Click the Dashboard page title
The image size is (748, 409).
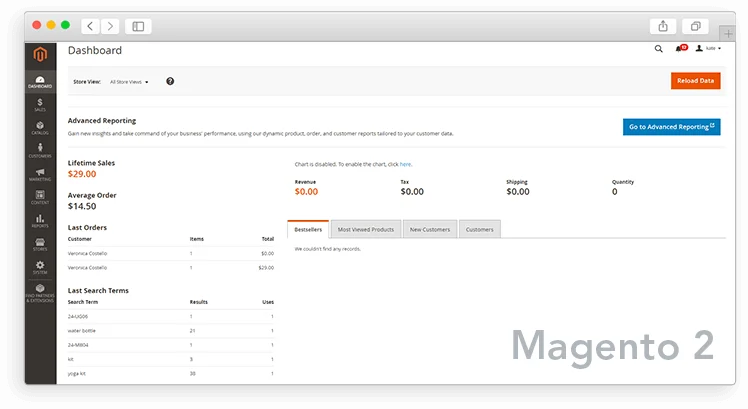click(95, 51)
